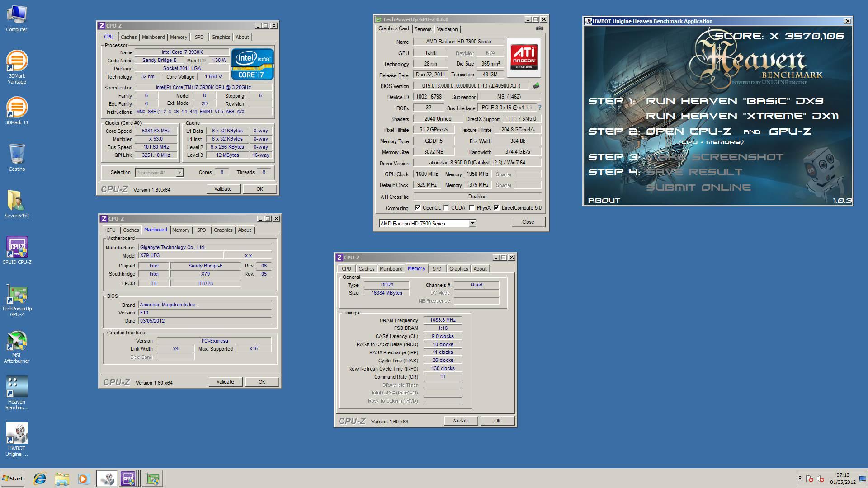
Task: Click the GPU Clock 1600 MHz field
Action: (x=427, y=174)
